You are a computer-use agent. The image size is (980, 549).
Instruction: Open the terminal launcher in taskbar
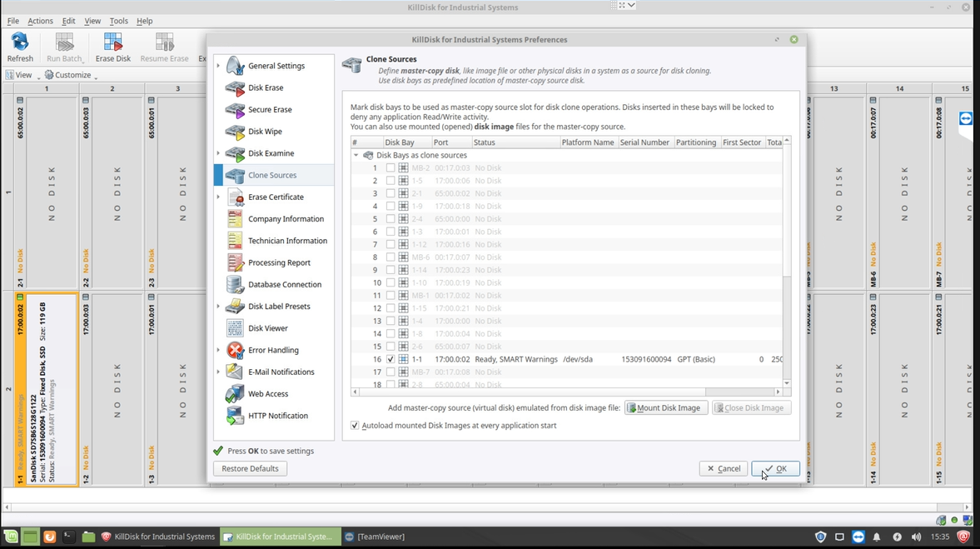click(x=69, y=537)
